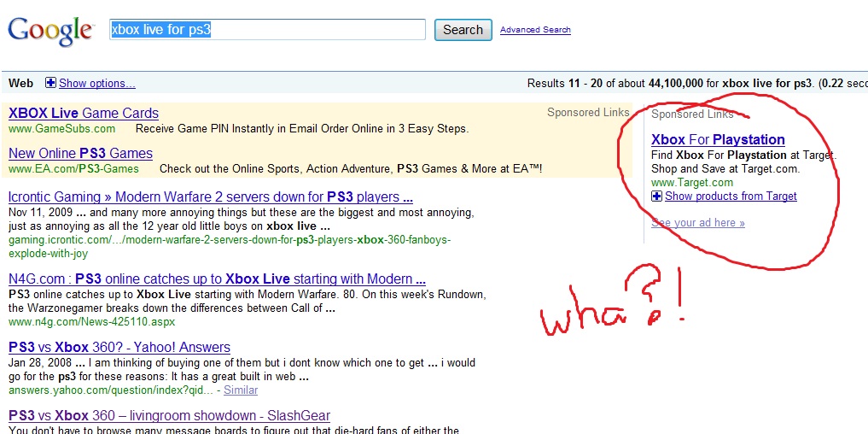Screen dimensions: 868x434
Task: Click Shop and Save at Target.com text
Action: 725,168
